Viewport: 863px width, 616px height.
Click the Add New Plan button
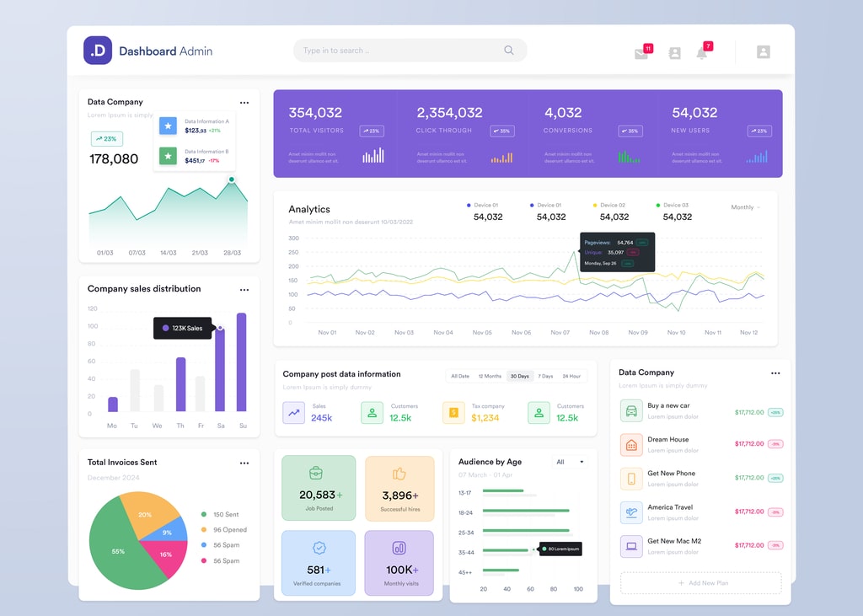point(701,583)
